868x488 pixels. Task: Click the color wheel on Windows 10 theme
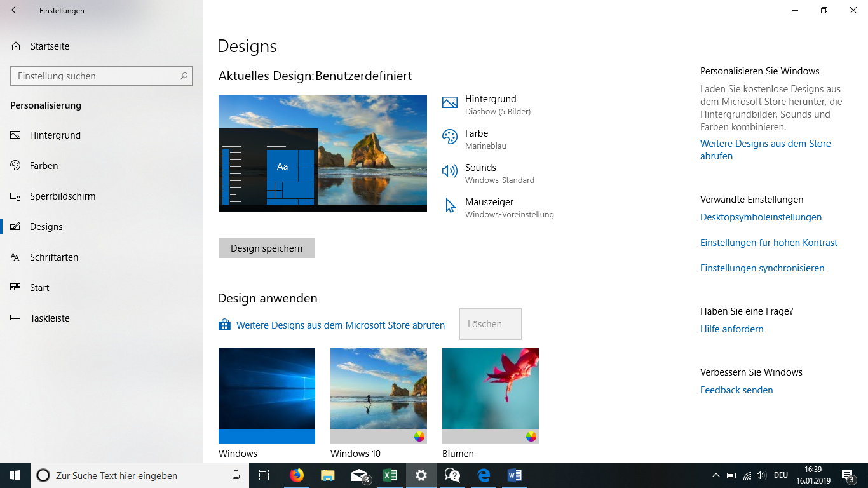coord(419,437)
